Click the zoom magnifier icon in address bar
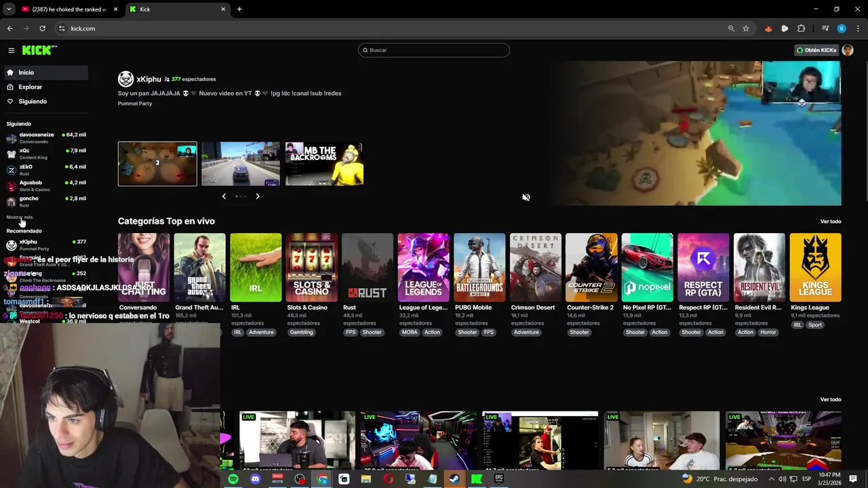This screenshot has width=868, height=488. pyautogui.click(x=731, y=28)
